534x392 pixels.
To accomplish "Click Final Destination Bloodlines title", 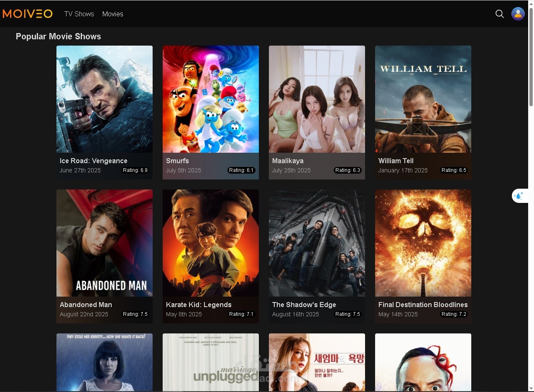I will (423, 305).
